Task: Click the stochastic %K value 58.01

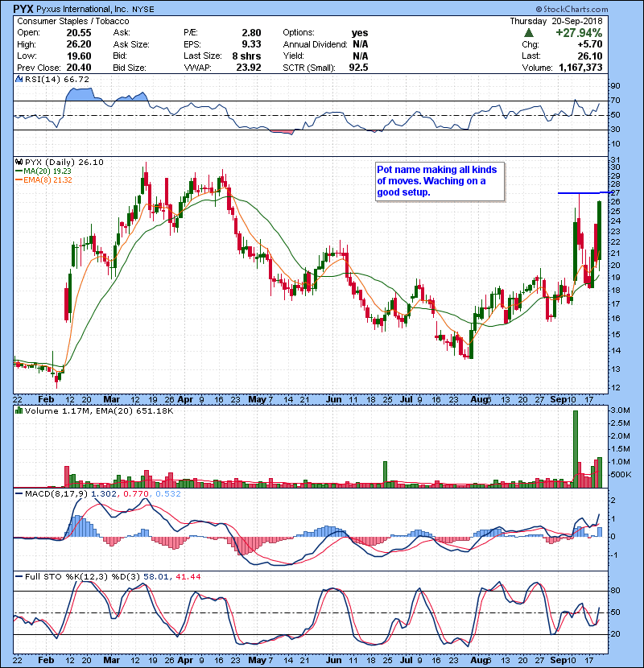Action: [x=155, y=576]
